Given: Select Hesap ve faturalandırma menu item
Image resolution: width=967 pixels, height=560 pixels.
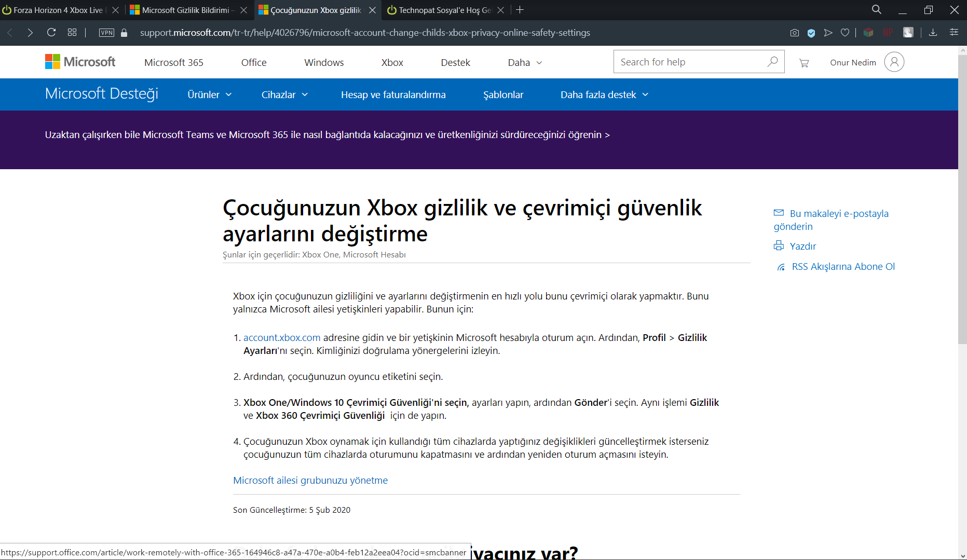Looking at the screenshot, I should click(x=393, y=94).
